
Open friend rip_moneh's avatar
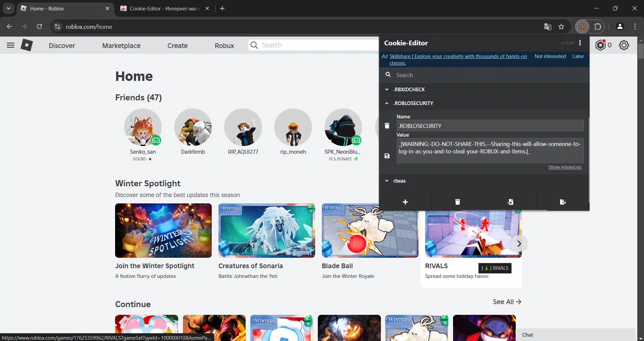coord(293,127)
